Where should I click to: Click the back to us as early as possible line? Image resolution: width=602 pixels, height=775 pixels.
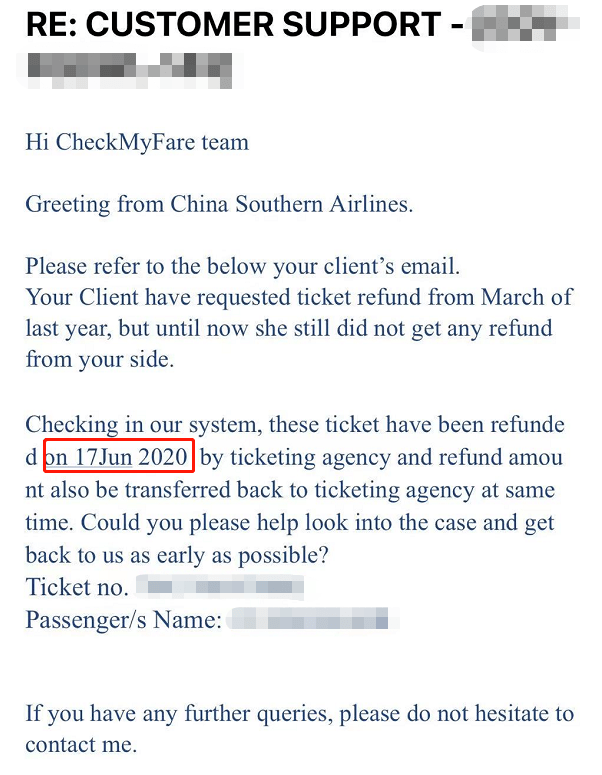177,555
